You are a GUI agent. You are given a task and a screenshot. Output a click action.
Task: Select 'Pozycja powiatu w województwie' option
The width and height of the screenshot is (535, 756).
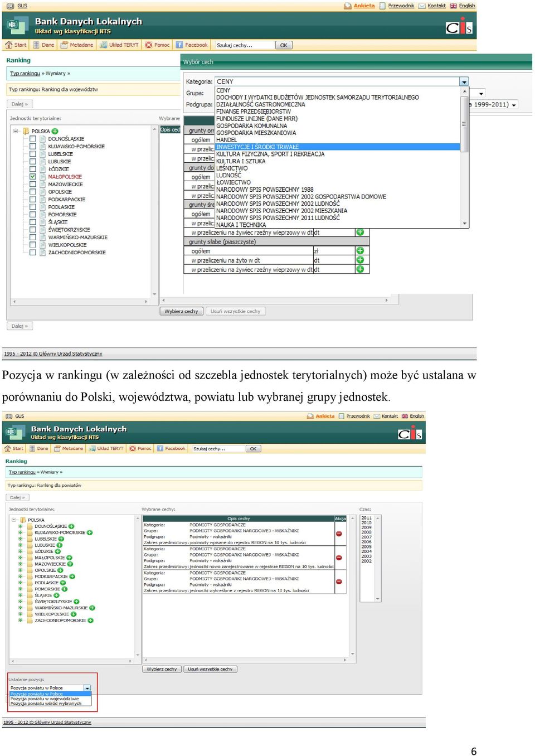50,699
